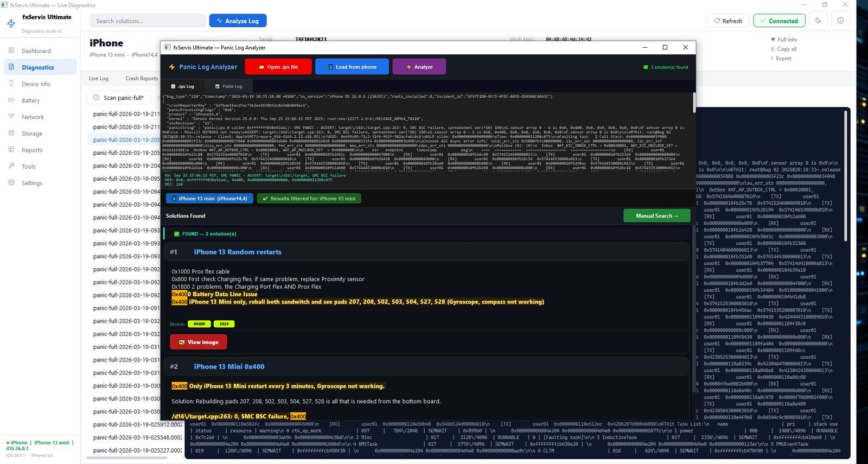This screenshot has height=464, width=868.
Task: Click the Battery Data Line Issue text
Action: coord(225,294)
